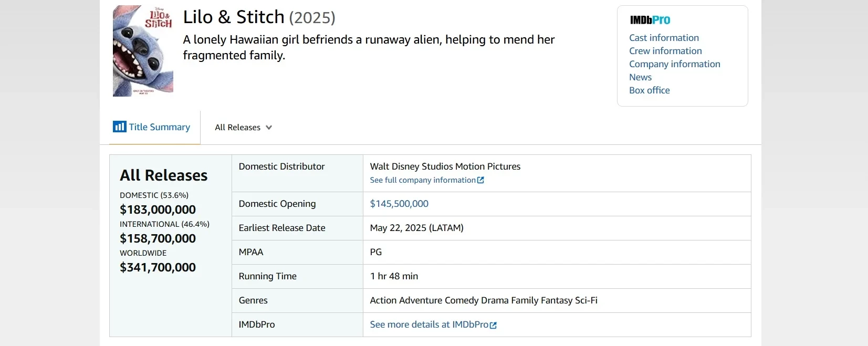Open the Lilo & Stitch poster image

143,51
